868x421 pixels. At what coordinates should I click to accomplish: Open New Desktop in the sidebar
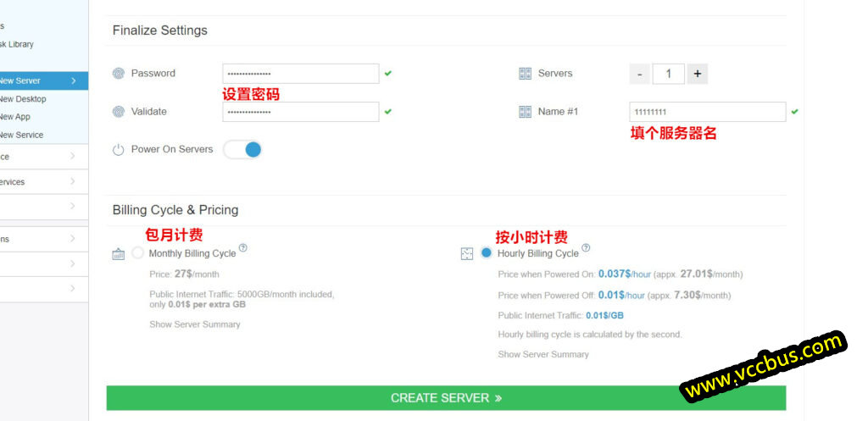click(x=23, y=99)
